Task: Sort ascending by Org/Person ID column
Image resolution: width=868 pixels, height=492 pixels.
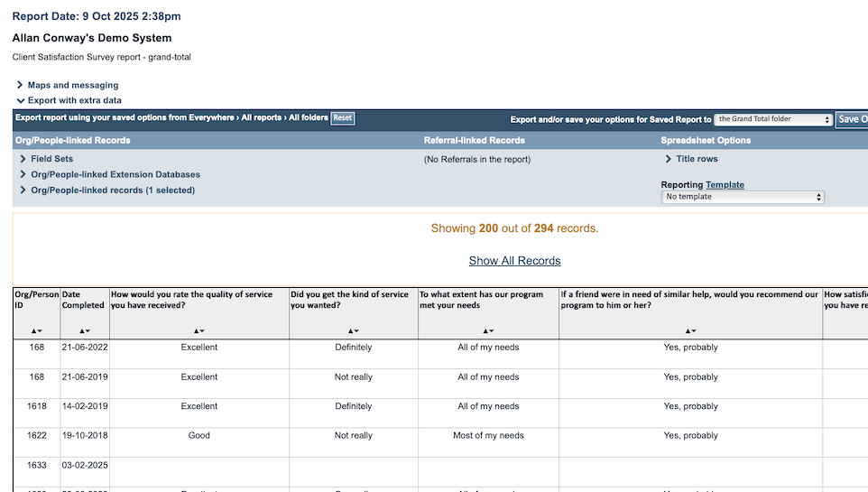Action: pos(33,331)
